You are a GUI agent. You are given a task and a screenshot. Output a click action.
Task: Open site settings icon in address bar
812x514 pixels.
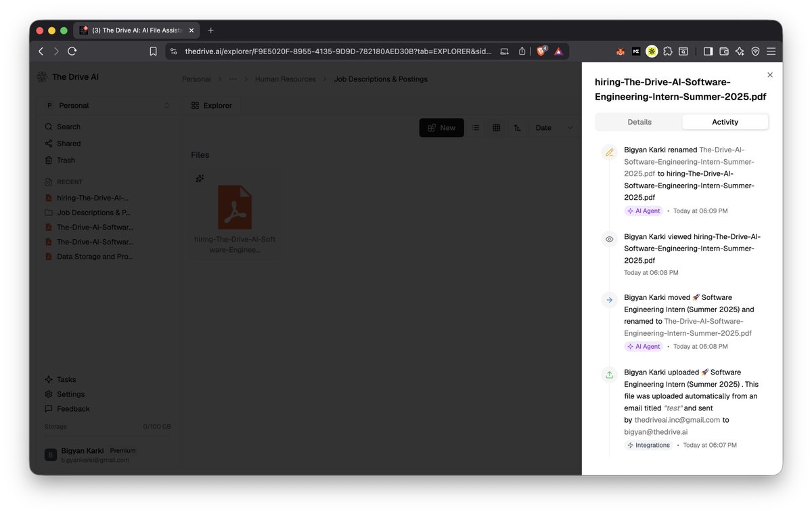(x=173, y=51)
